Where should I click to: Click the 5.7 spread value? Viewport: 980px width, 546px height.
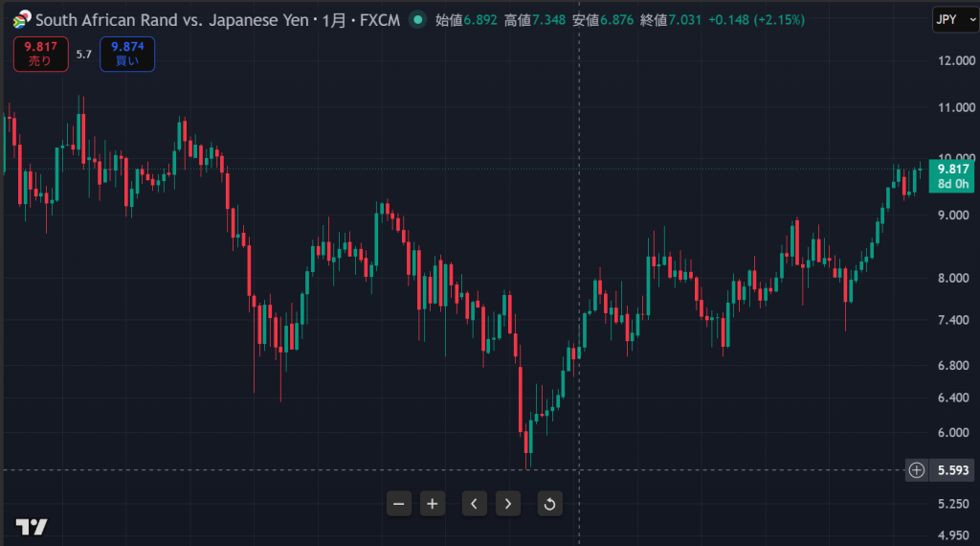pyautogui.click(x=84, y=55)
